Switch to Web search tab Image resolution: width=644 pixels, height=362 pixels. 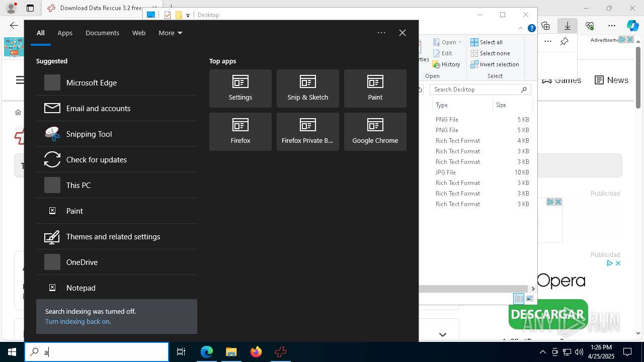click(x=139, y=33)
